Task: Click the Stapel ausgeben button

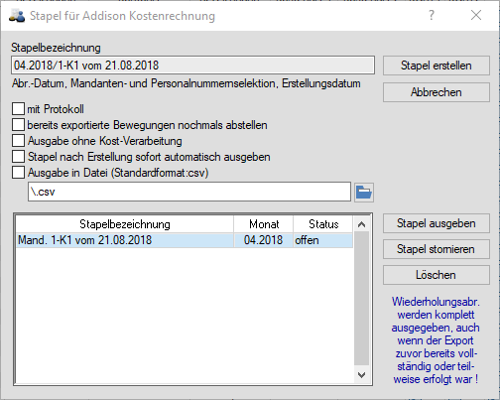Action: 436,223
